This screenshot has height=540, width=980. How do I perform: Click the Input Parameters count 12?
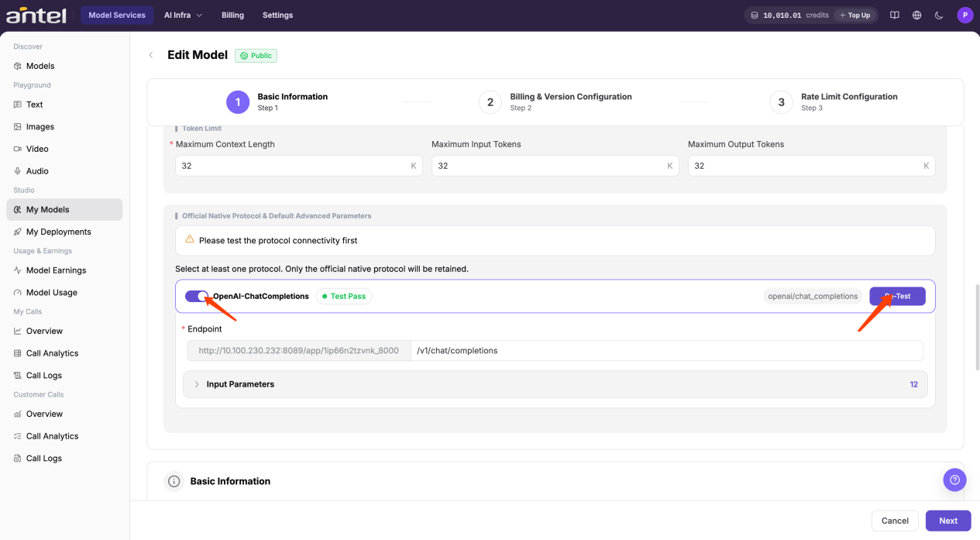914,384
